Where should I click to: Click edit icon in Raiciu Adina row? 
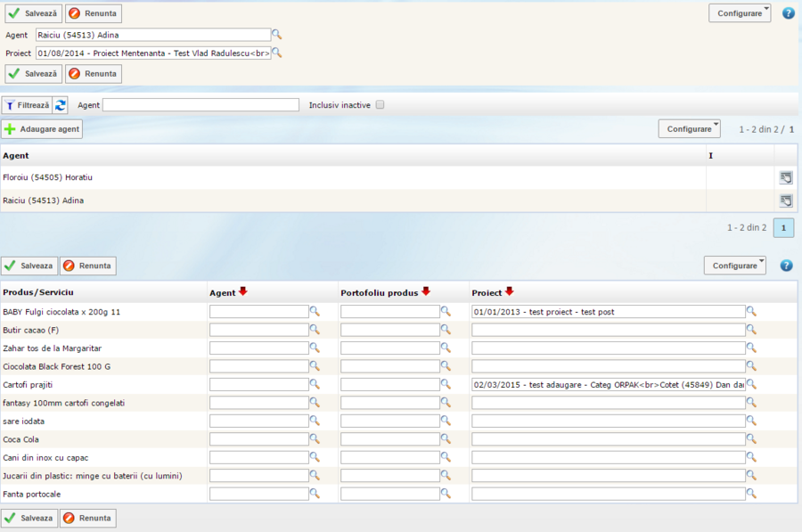coord(785,201)
